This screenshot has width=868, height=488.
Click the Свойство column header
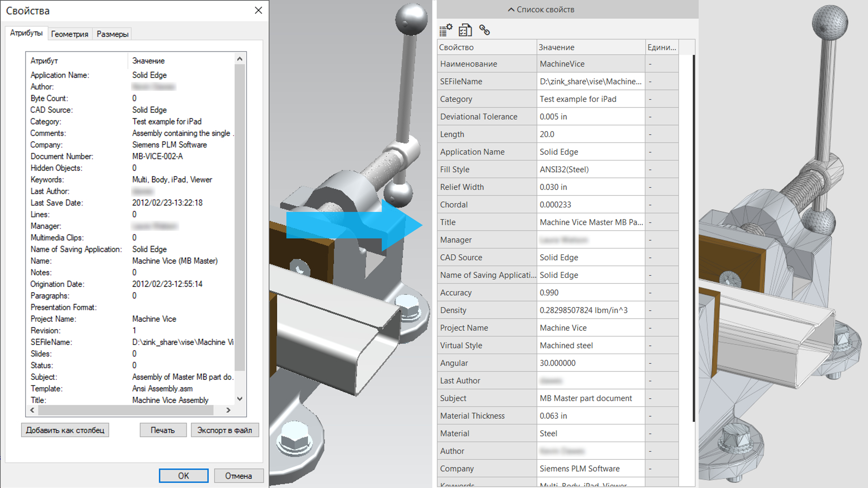[487, 47]
